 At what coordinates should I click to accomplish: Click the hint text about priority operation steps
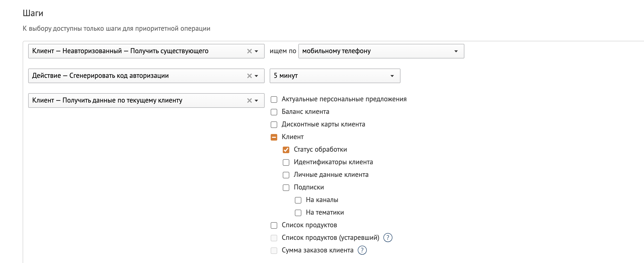(x=116, y=28)
